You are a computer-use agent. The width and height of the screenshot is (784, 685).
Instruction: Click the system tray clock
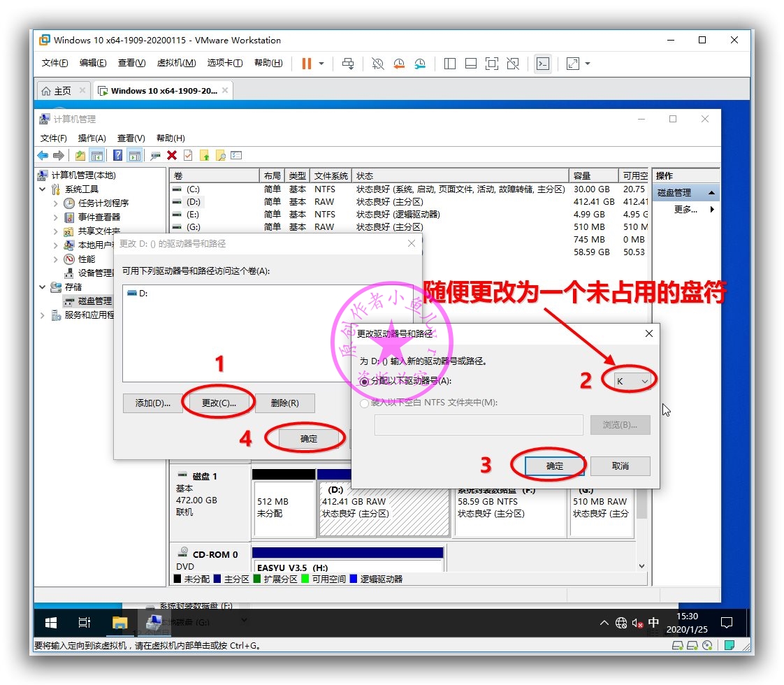pos(687,623)
